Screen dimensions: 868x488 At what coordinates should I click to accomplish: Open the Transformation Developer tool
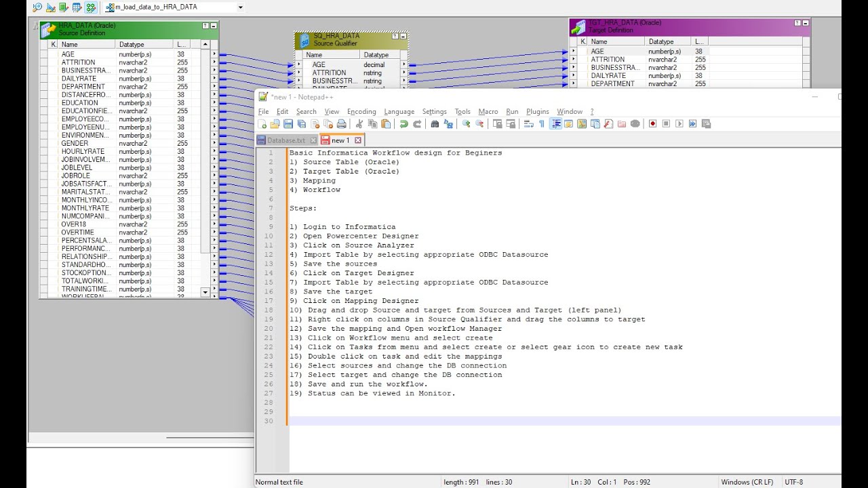64,7
